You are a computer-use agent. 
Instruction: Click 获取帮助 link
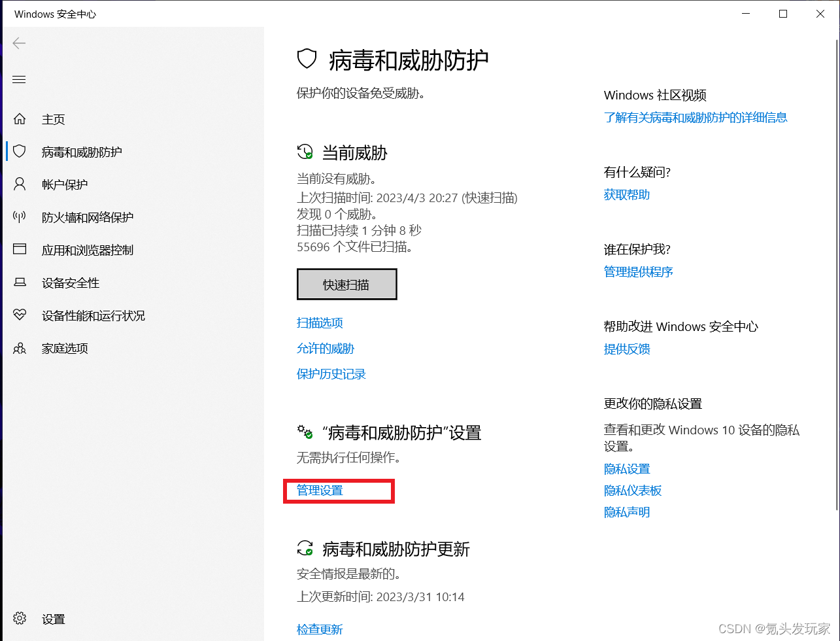tap(627, 195)
